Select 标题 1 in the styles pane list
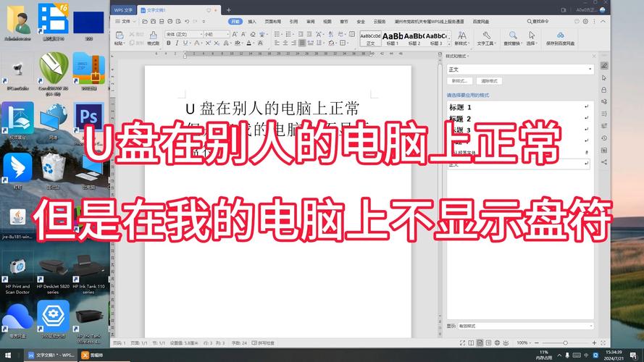The height and width of the screenshot is (362, 644). point(519,107)
